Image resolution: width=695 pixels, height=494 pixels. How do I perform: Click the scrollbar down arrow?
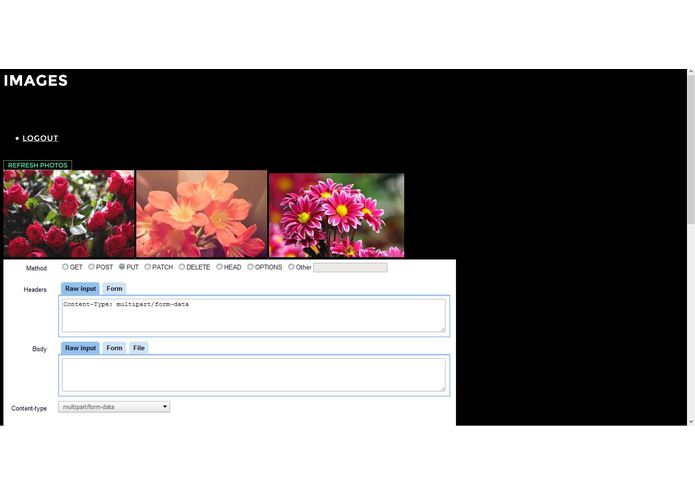tap(691, 422)
